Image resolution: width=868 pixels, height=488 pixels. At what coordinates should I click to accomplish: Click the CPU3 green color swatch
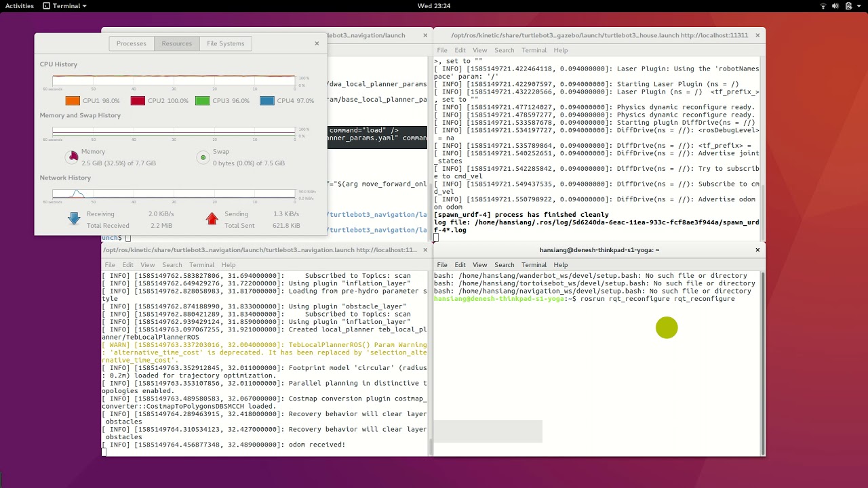[202, 101]
